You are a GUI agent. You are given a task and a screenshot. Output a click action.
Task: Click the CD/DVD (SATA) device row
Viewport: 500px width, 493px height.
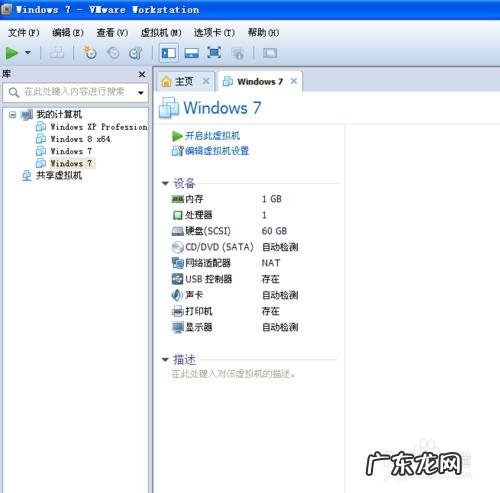[x=235, y=247]
